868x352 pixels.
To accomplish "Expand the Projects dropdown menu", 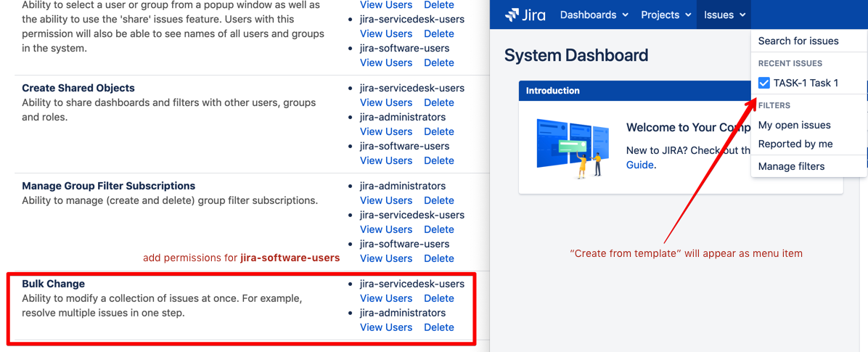I will [x=666, y=15].
